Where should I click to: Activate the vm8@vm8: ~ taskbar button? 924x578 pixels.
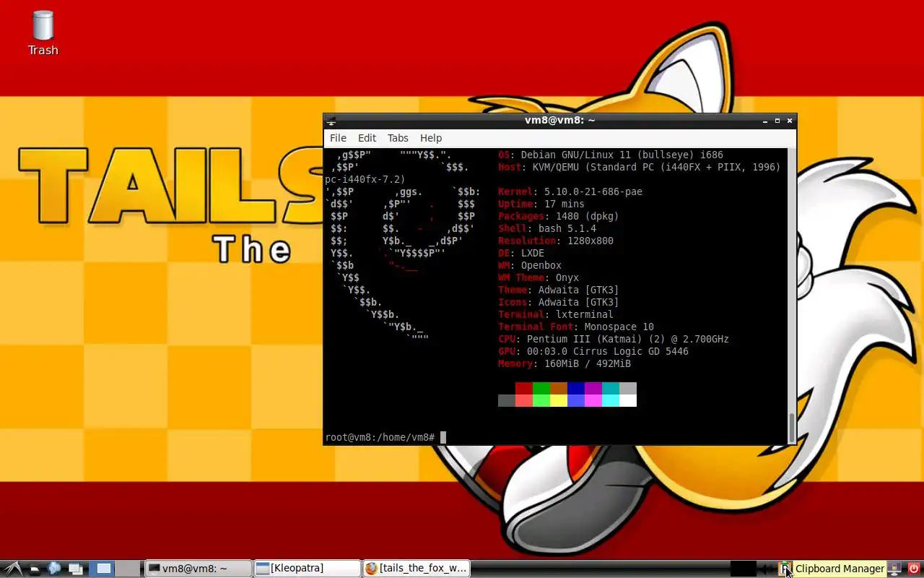198,569
